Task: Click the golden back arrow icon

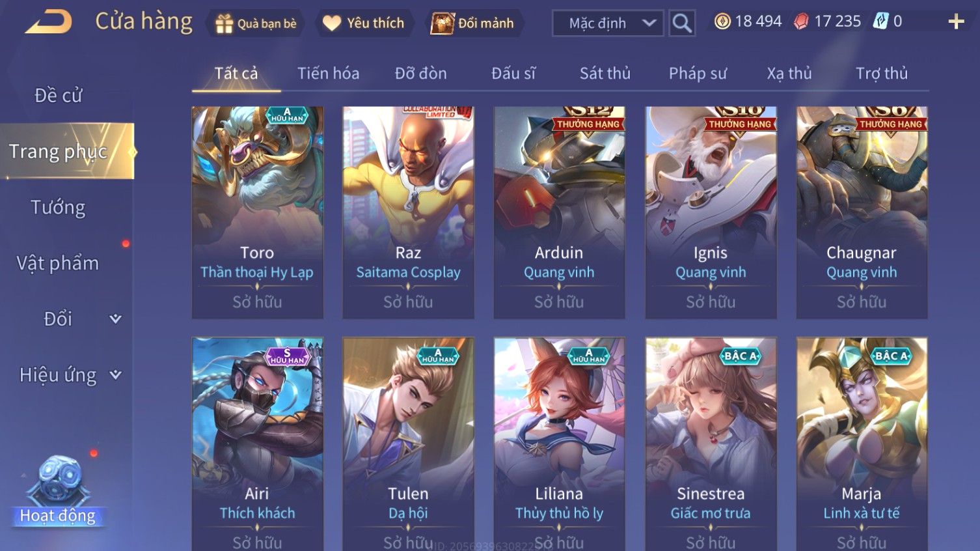Action: pyautogui.click(x=48, y=22)
